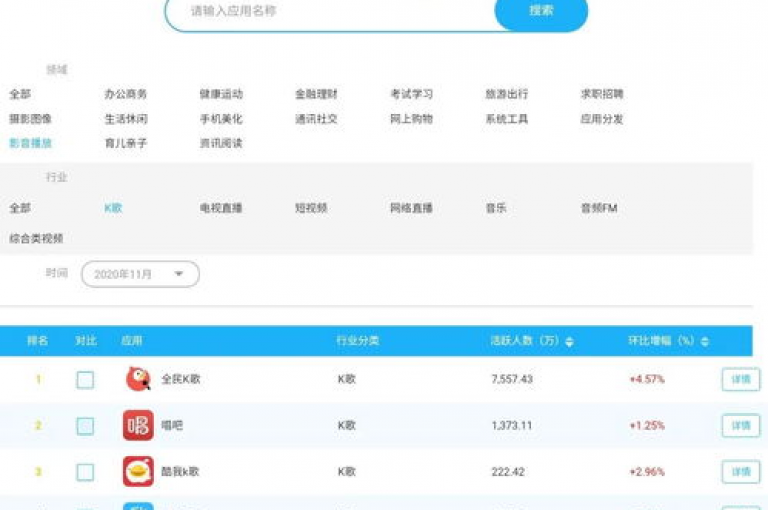The image size is (768, 510).
Task: Click the +2.96% growth value
Action: (647, 472)
